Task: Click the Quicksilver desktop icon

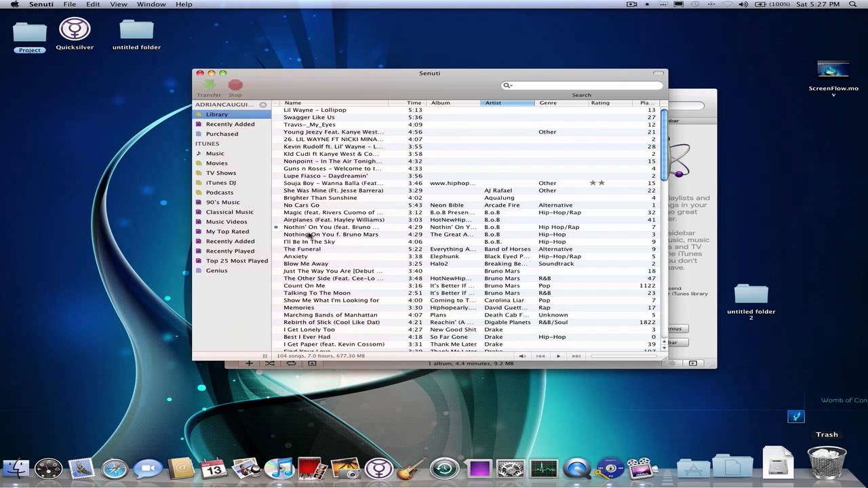Action: 75,34
